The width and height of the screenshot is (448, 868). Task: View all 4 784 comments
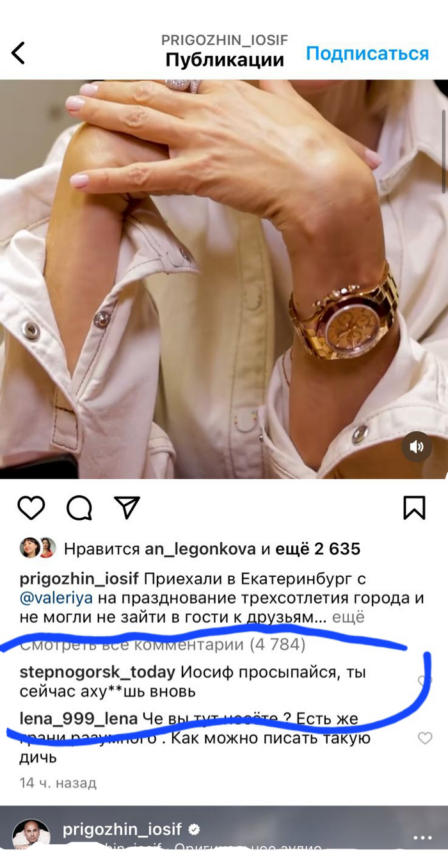(x=163, y=645)
